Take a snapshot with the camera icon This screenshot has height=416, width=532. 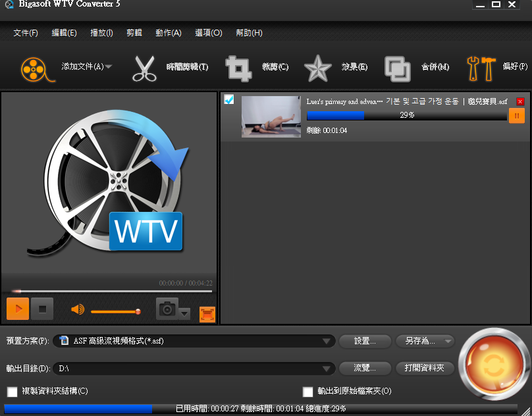pyautogui.click(x=167, y=309)
